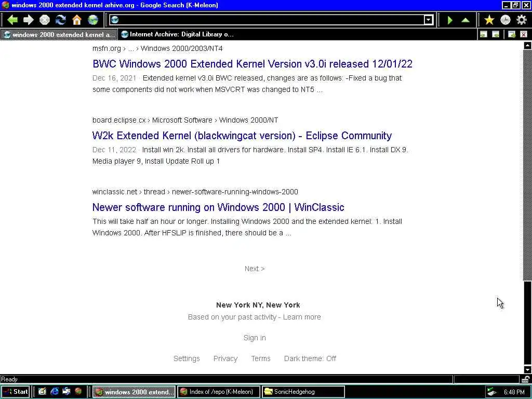Click the page globe icon inside the URL bar
The width and height of the screenshot is (532, 399).
pos(115,20)
